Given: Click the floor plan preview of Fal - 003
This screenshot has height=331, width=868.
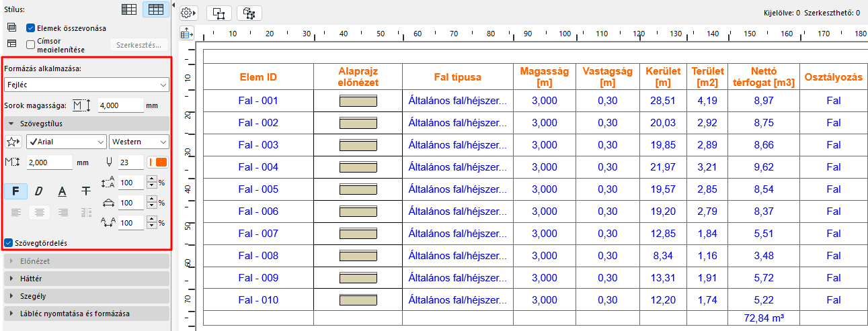Looking at the screenshot, I should [358, 146].
